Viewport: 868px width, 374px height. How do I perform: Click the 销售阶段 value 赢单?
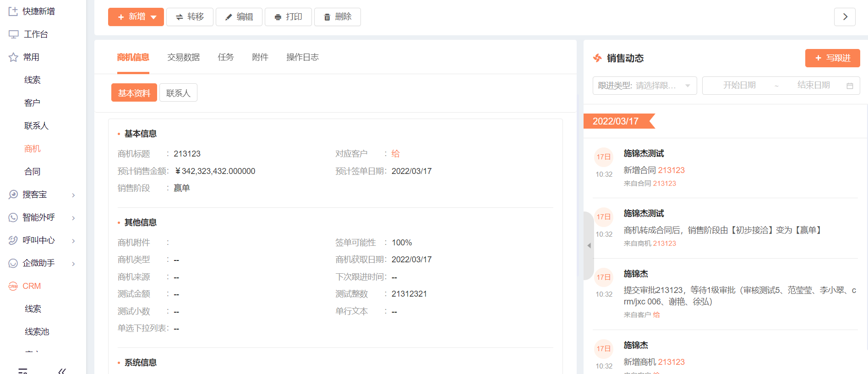pyautogui.click(x=182, y=188)
